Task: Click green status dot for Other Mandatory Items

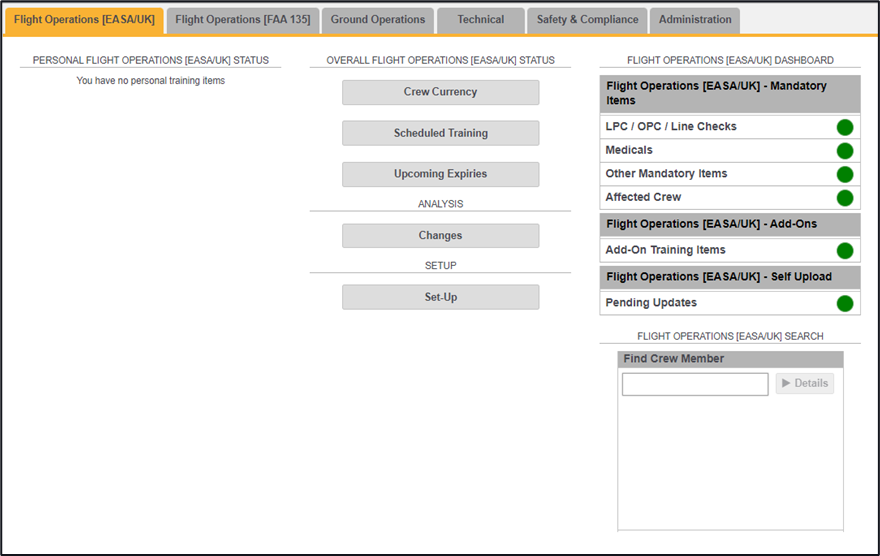Action: (845, 174)
